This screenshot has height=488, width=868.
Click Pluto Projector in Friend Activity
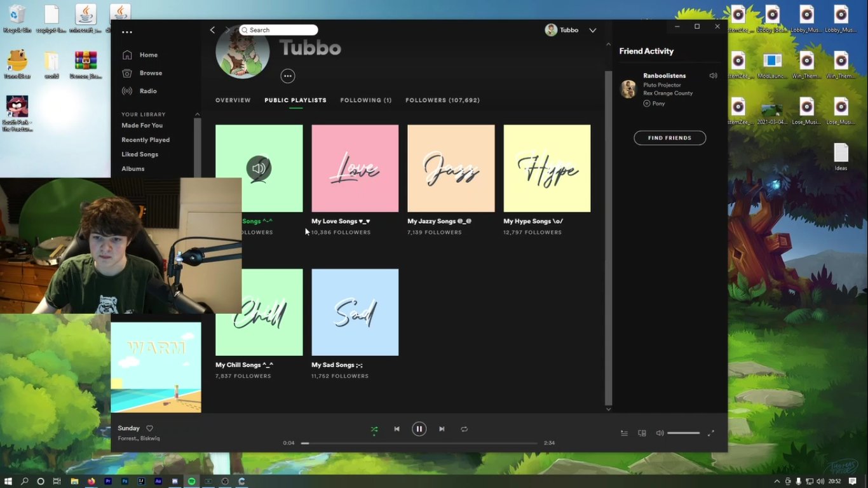pyautogui.click(x=662, y=85)
